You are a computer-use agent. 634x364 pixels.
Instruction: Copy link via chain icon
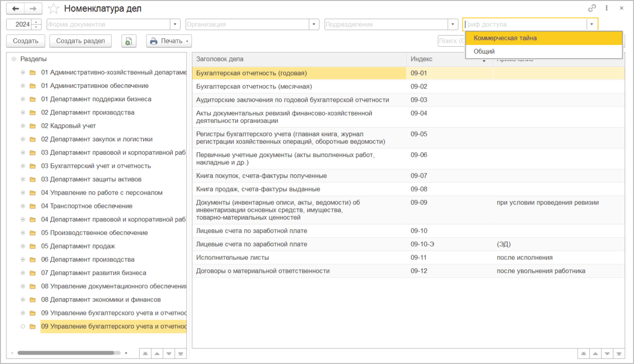(592, 8)
